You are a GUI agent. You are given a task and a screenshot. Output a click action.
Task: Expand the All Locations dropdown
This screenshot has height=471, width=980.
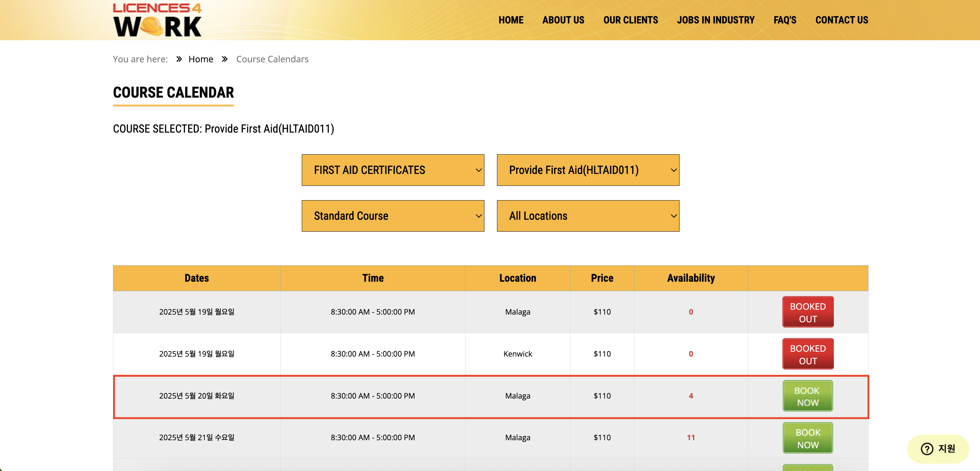(587, 216)
